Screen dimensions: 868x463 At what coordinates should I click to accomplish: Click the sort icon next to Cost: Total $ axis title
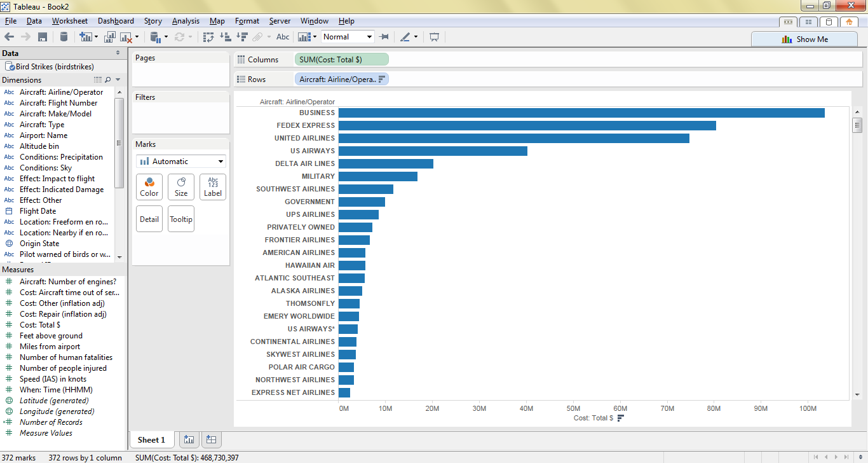(x=621, y=418)
